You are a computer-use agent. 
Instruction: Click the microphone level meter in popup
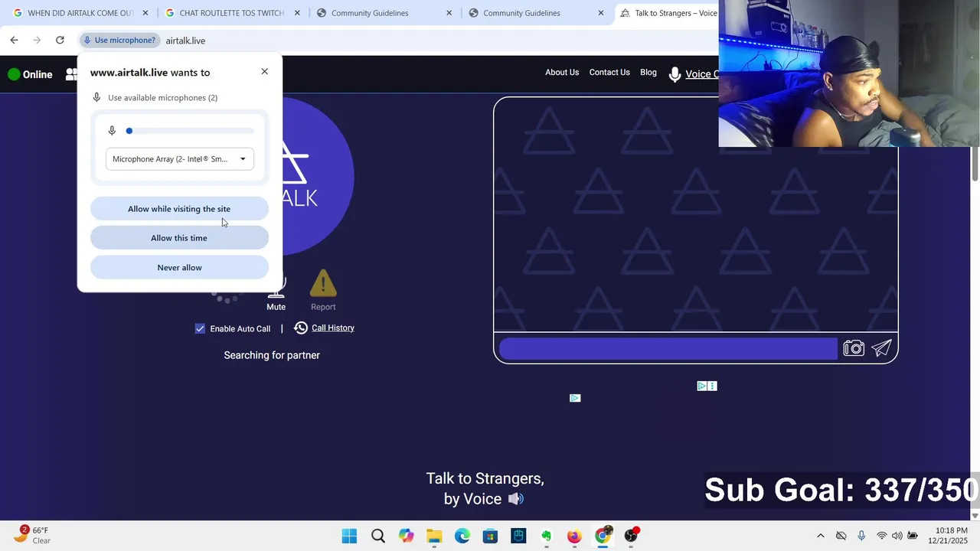click(190, 131)
